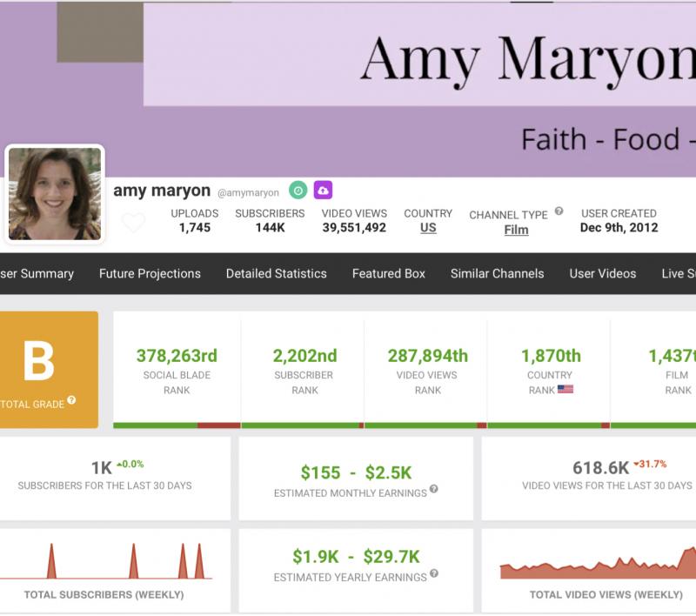Click the Total Subscribers weekly chart
Screen dimensions: 696x616
104,563
